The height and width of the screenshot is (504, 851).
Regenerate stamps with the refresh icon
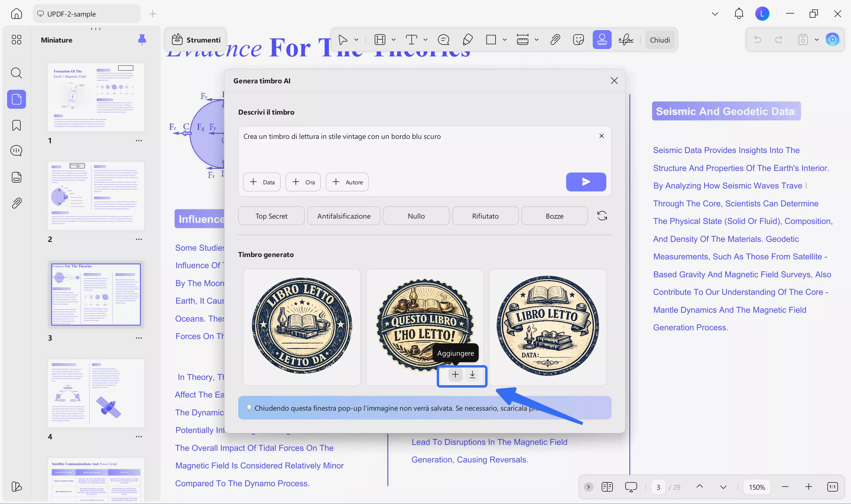point(602,215)
